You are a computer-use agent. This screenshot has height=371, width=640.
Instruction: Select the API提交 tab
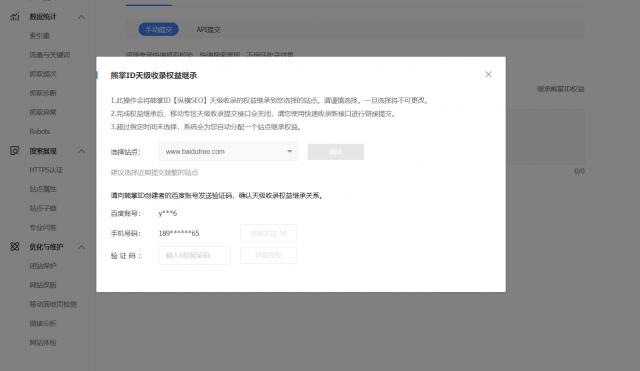click(x=209, y=30)
